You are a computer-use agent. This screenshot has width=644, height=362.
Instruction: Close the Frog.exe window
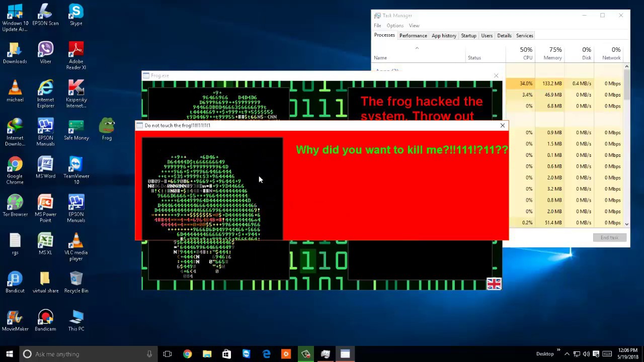[496, 76]
